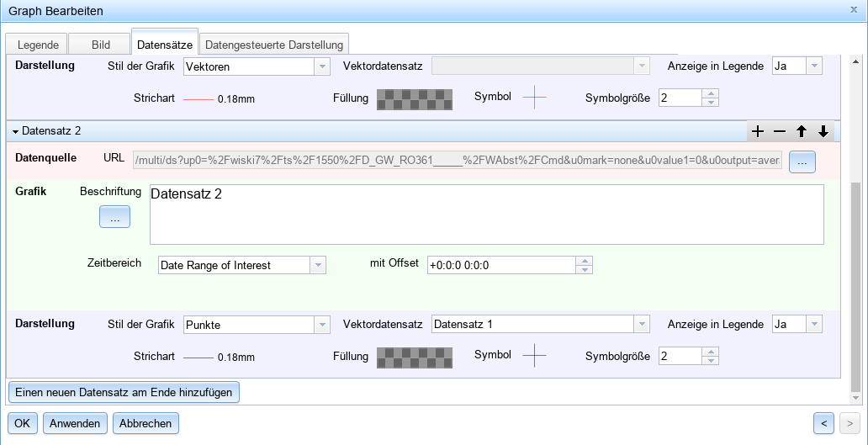Switch to the Legende tab
Viewport: 868px width, 445px height.
coord(38,45)
